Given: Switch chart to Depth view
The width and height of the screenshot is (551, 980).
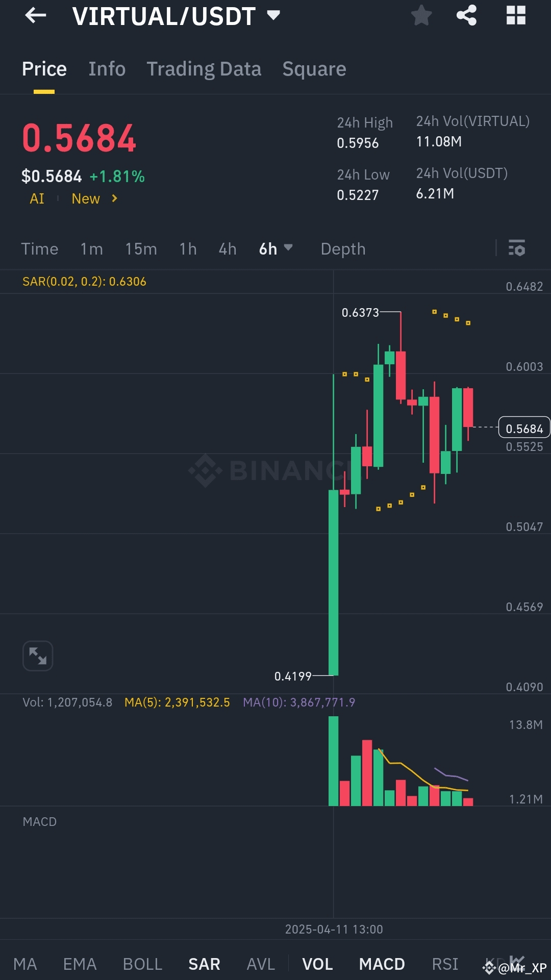Looking at the screenshot, I should 342,249.
